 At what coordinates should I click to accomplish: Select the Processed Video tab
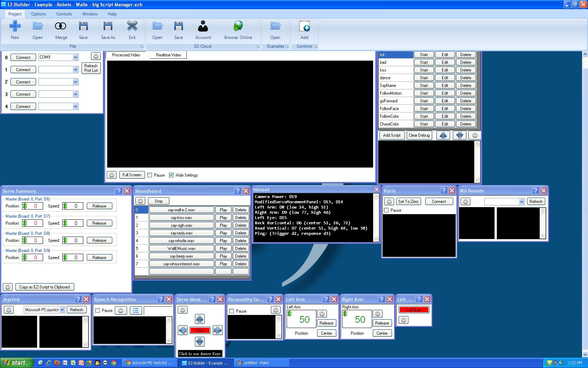click(126, 55)
